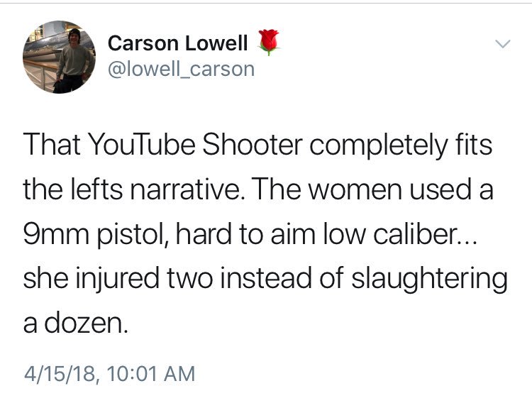Open the tweet options chevron menu
Image resolution: width=532 pixels, height=403 pixels.
502,44
